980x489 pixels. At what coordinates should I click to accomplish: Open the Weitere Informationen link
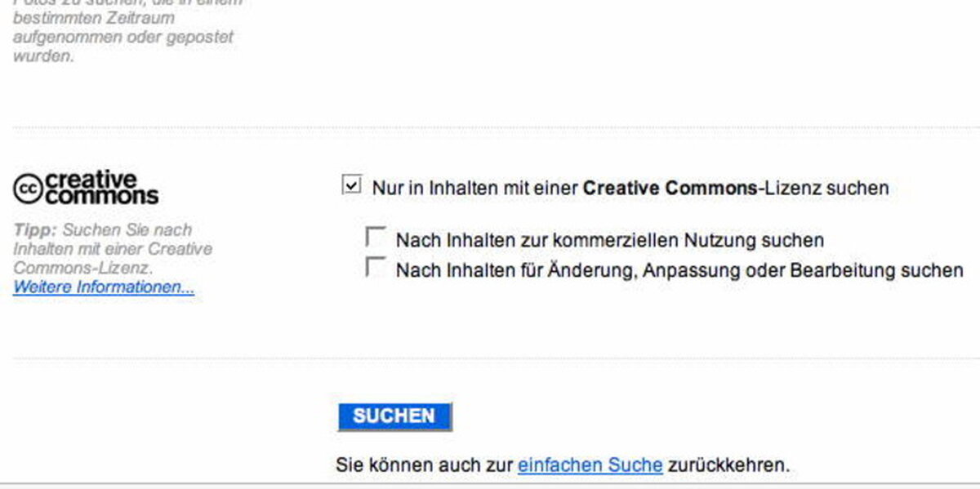[x=104, y=287]
